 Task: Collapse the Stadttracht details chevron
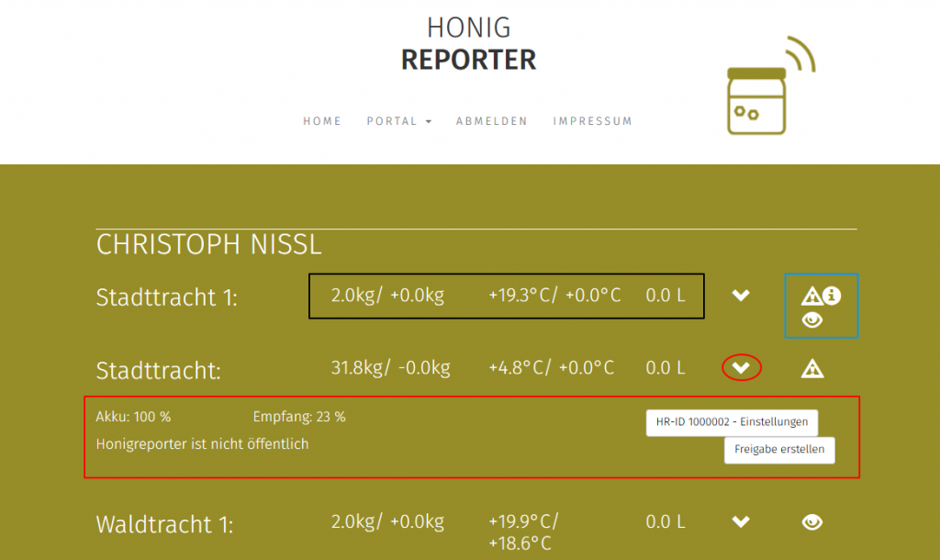point(742,368)
